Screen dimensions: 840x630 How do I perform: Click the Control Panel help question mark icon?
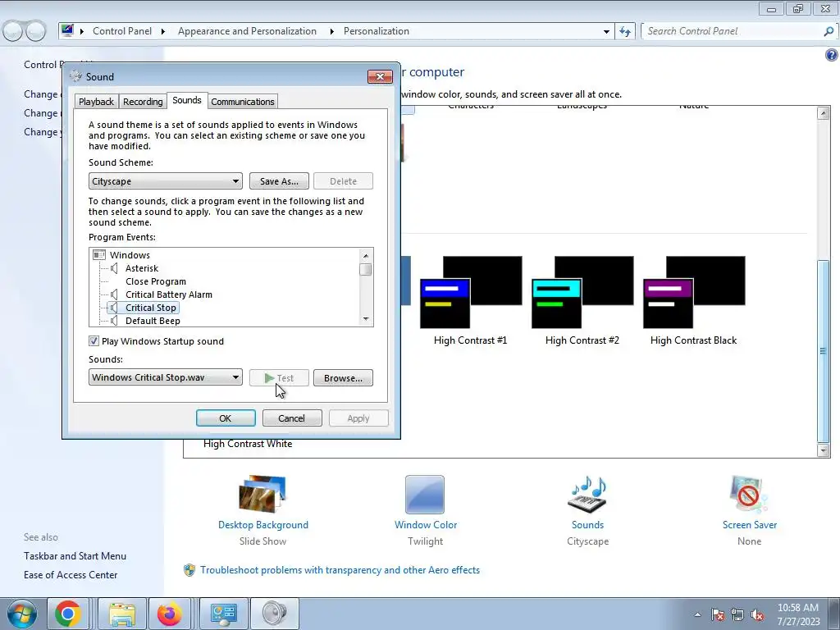point(831,55)
